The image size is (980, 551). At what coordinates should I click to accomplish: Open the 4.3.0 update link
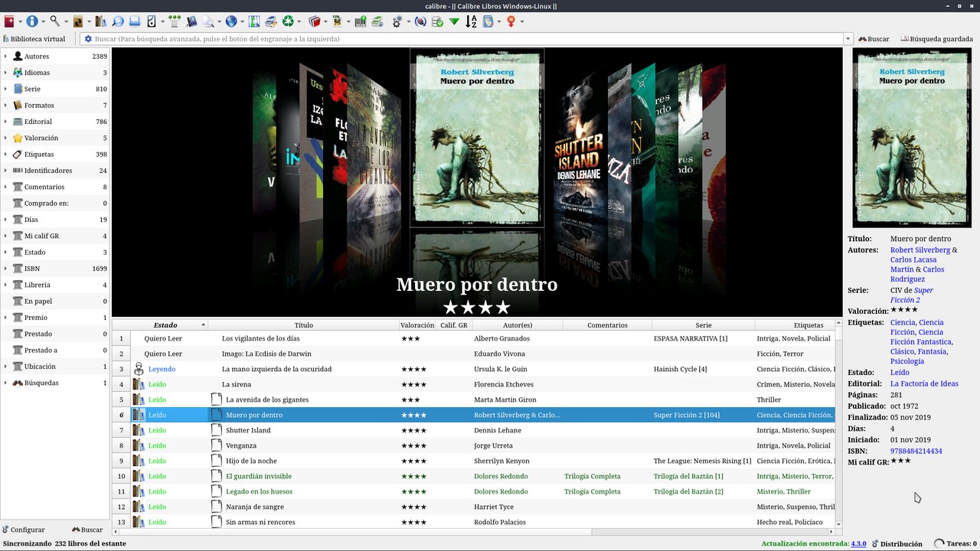point(858,543)
